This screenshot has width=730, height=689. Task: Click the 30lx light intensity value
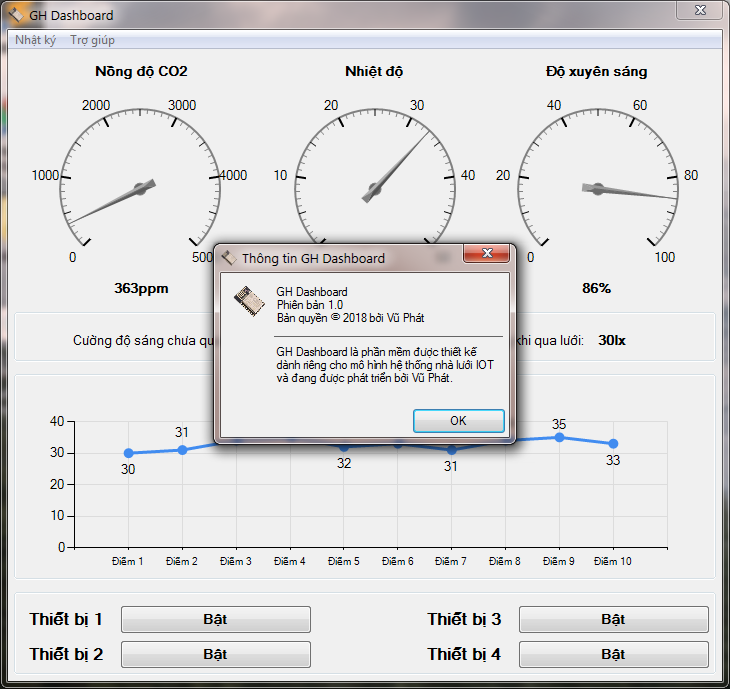coord(612,340)
